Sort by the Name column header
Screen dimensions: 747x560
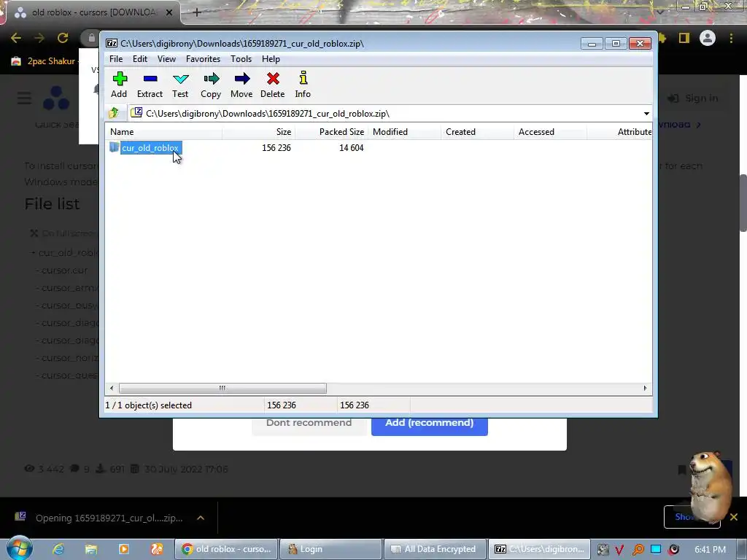pos(163,132)
